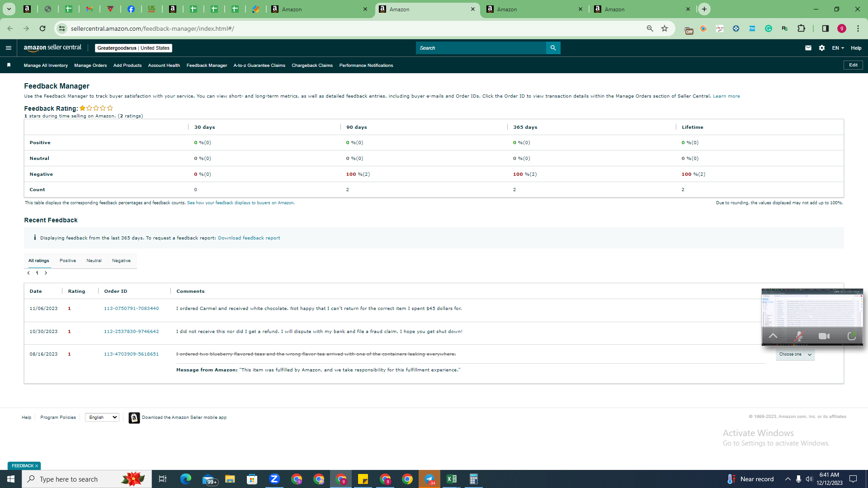Switch to the All ratings tab
This screenshot has width=868, height=488.
pos(39,261)
